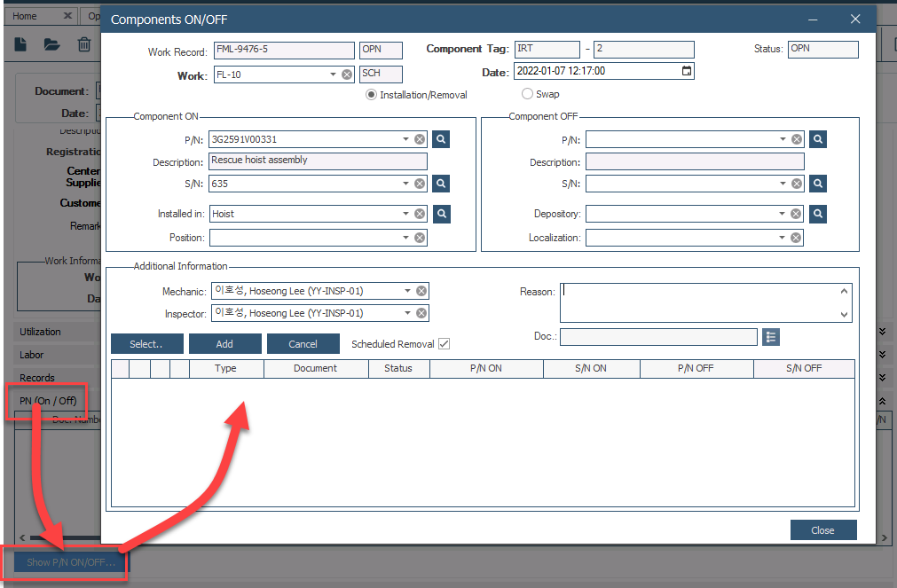Clear the Work FL-10 field
This screenshot has width=897, height=588.
pos(347,74)
